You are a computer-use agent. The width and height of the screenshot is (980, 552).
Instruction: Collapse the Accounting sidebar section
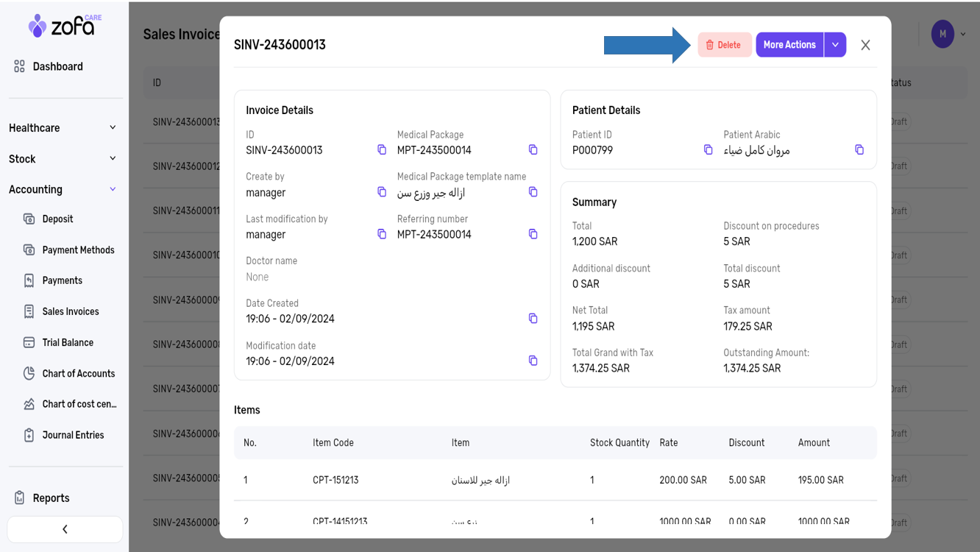tap(113, 189)
